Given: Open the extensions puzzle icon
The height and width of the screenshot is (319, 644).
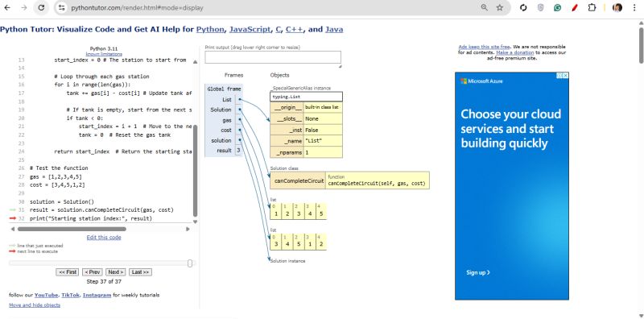Looking at the screenshot, I should 592,7.
